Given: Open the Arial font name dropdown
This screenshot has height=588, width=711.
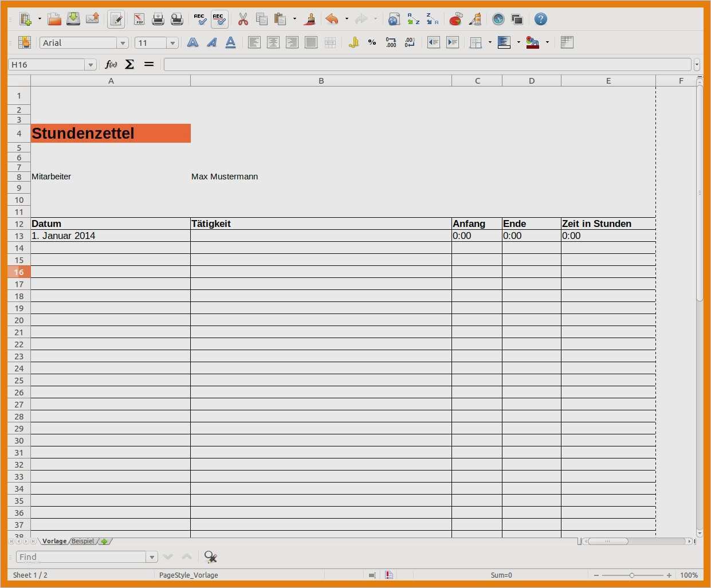Looking at the screenshot, I should click(x=122, y=43).
